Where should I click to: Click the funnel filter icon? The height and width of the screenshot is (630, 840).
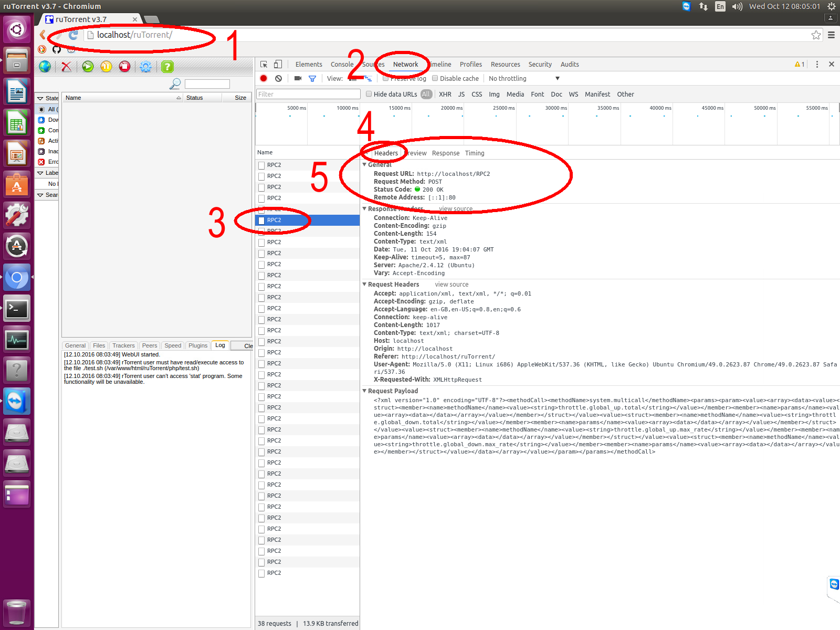click(x=312, y=78)
